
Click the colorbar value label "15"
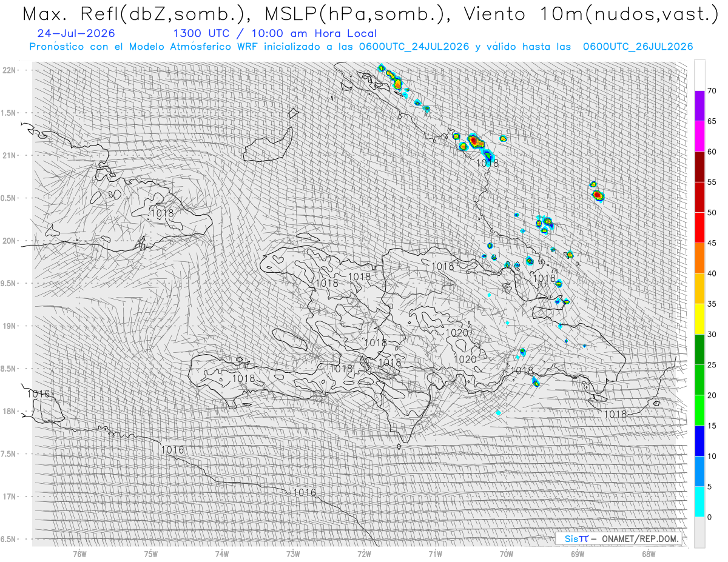712,426
